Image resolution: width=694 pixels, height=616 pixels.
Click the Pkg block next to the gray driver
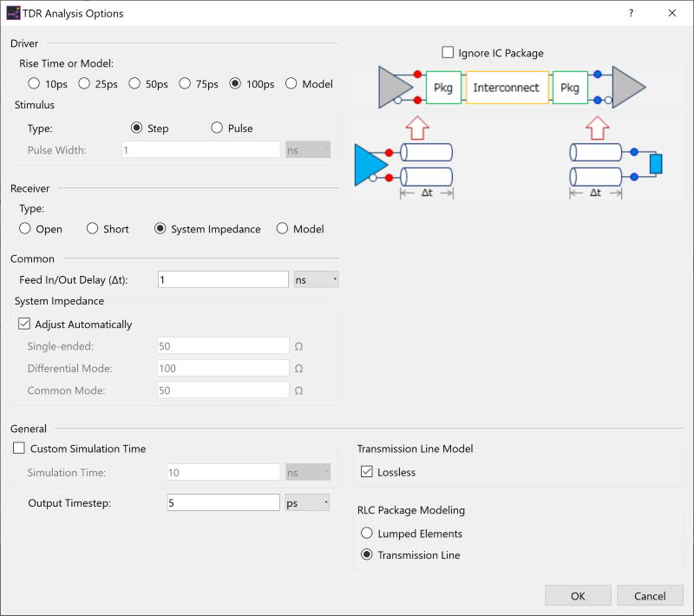tap(443, 87)
